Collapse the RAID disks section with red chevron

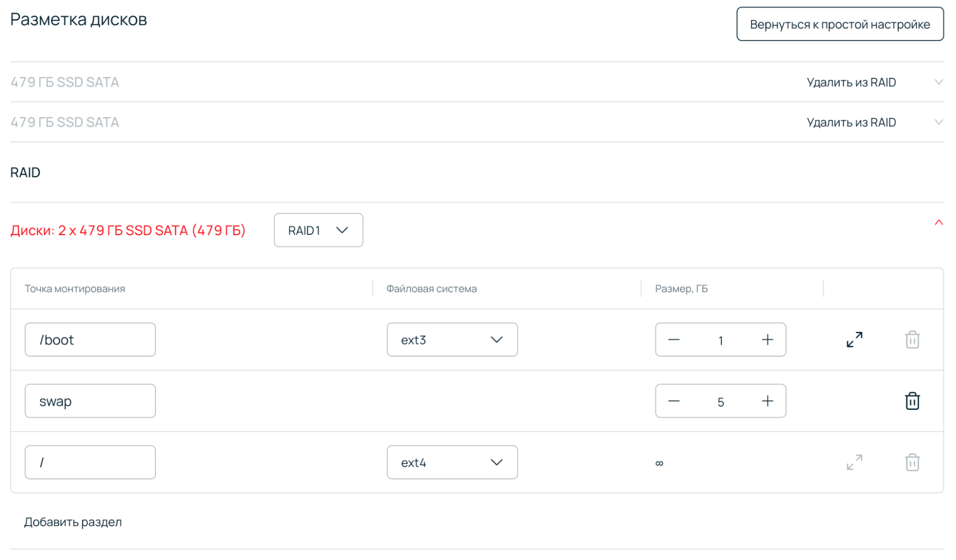[x=938, y=222]
